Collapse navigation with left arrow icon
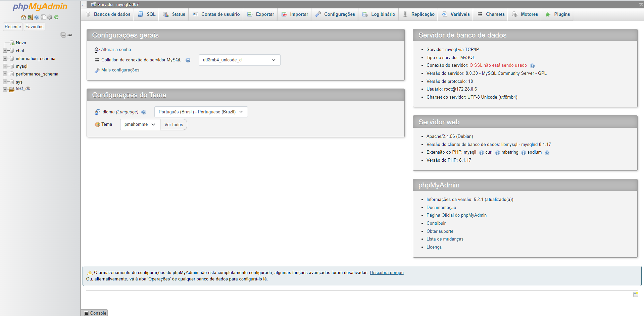The width and height of the screenshot is (644, 316). click(84, 5)
